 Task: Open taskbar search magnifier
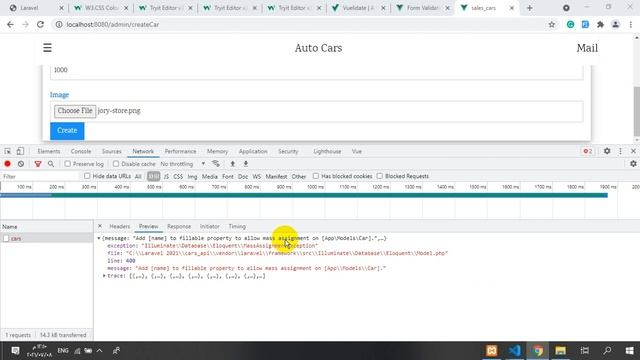(607, 351)
